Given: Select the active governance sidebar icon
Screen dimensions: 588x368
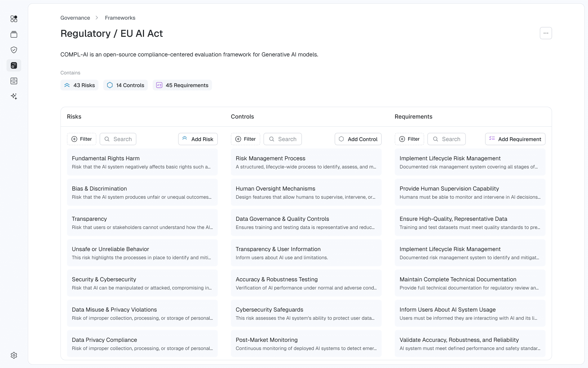Looking at the screenshot, I should tap(14, 65).
